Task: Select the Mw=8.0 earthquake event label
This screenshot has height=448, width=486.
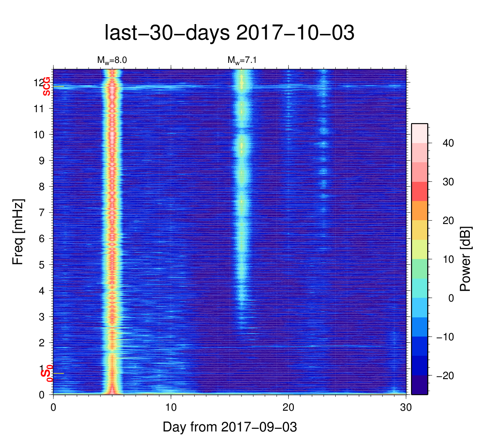Action: 109,60
